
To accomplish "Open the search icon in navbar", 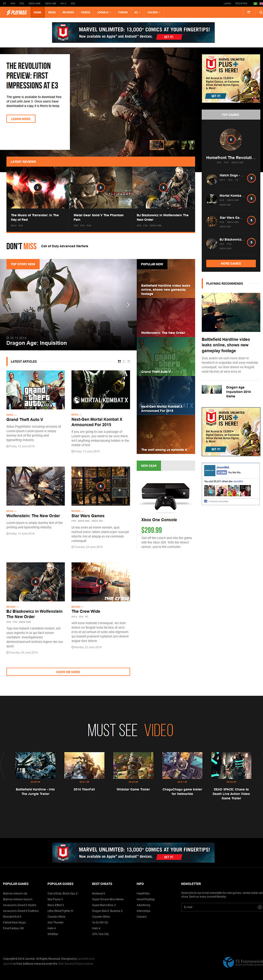I will (260, 12).
